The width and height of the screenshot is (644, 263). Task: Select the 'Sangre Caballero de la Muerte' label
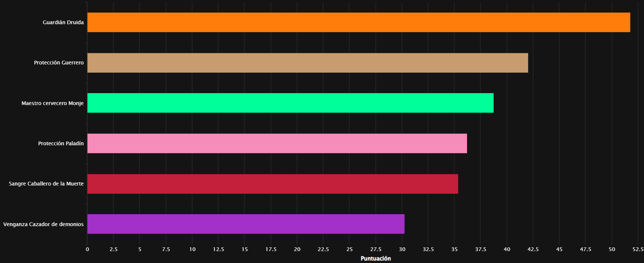click(x=46, y=184)
